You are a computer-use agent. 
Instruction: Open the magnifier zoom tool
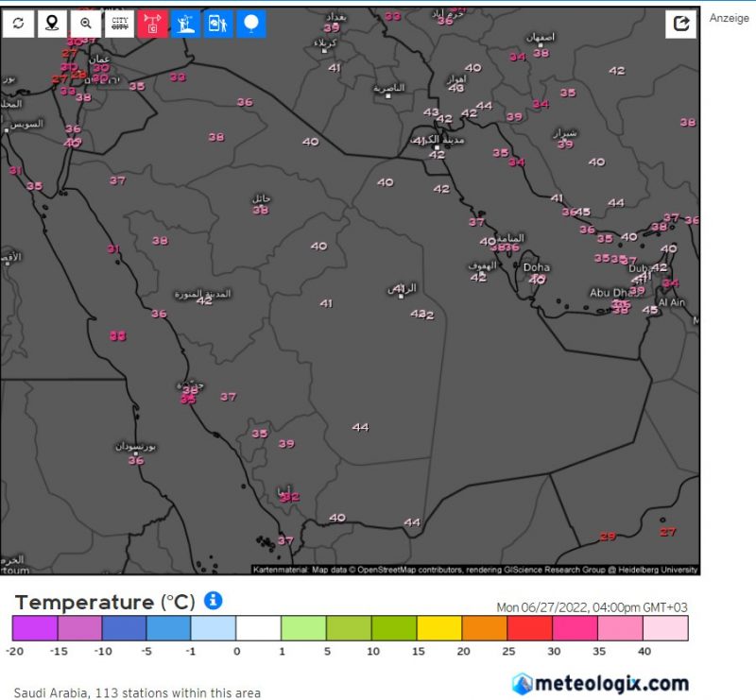click(x=86, y=24)
